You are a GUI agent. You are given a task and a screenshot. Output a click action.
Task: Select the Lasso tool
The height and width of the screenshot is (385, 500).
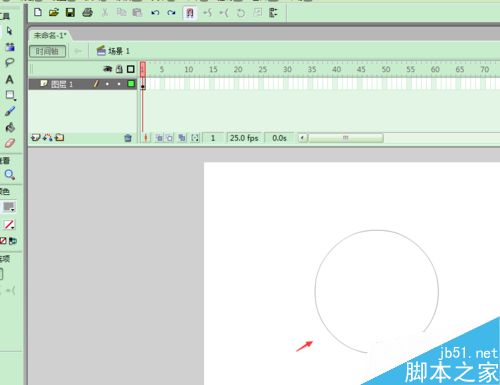pos(10,62)
